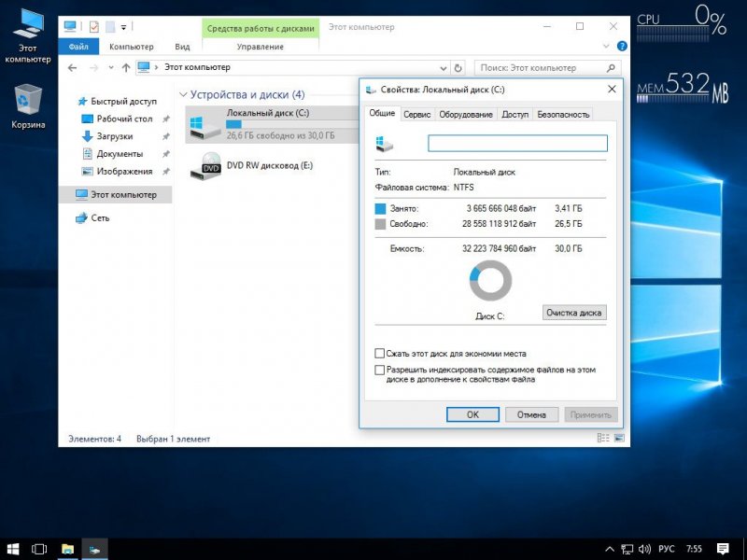Screen dimensions: 747x560
Task: Select Сеть in navigation pane
Action: 92,217
